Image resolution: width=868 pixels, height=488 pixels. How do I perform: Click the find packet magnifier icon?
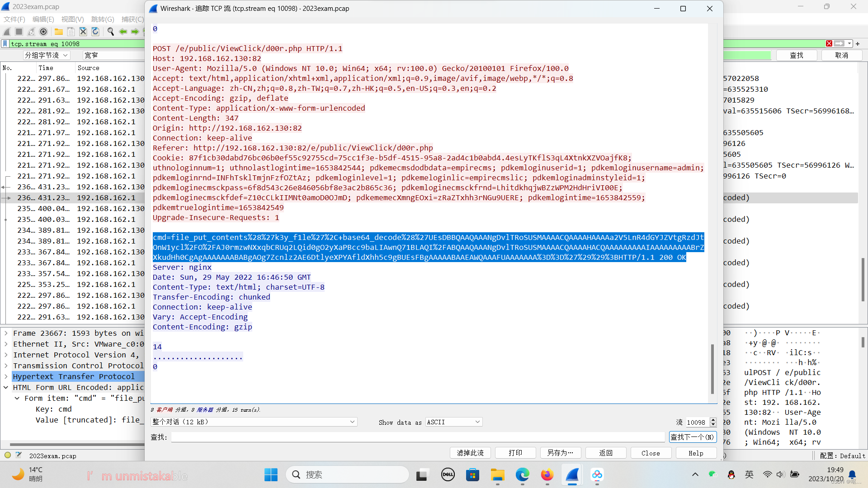click(x=110, y=32)
